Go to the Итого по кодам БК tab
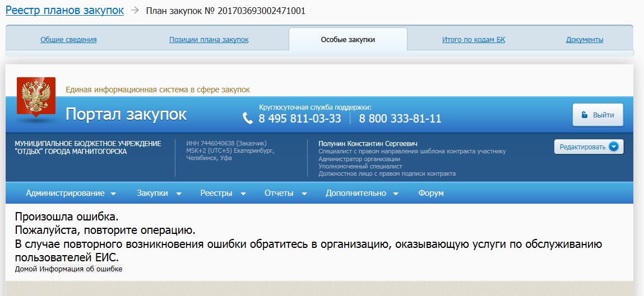The height and width of the screenshot is (296, 644). [x=473, y=40]
